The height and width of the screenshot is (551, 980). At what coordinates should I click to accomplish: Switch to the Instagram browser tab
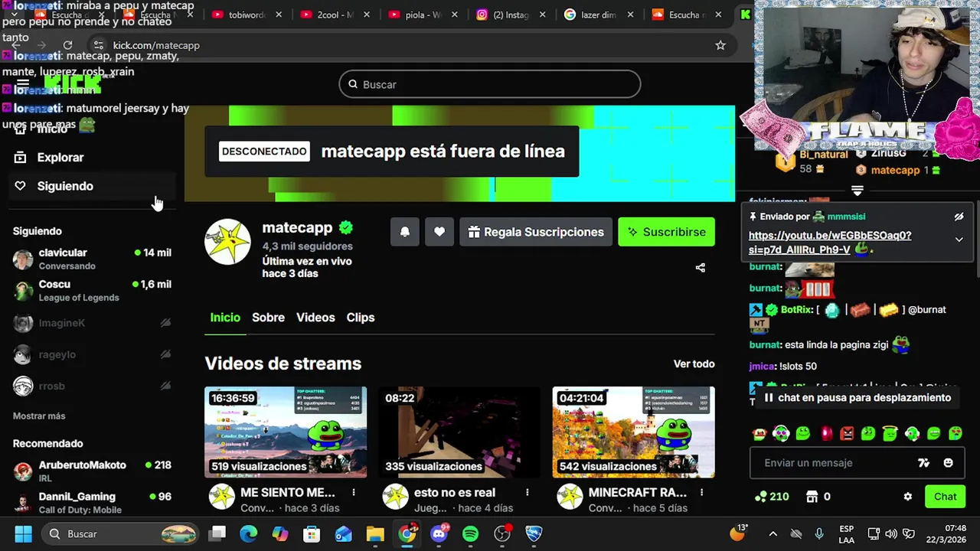[x=511, y=15]
